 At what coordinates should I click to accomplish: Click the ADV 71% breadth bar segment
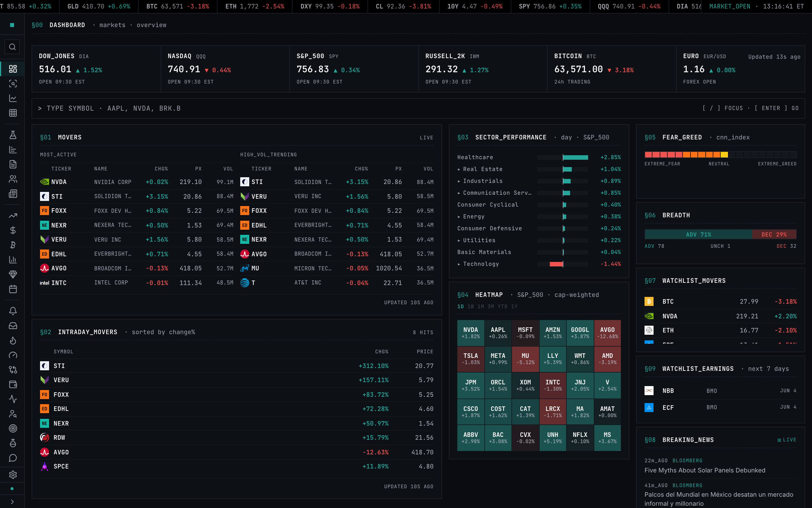point(698,235)
